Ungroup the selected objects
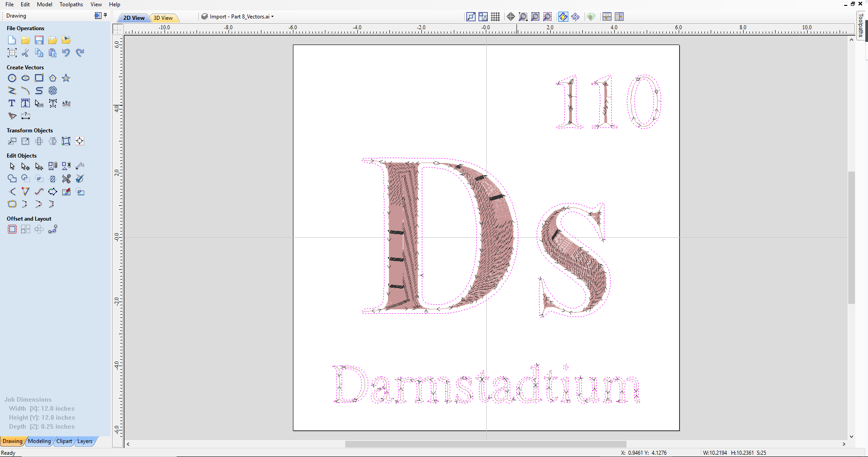Viewport: 868px width, 457px height. pyautogui.click(x=66, y=166)
